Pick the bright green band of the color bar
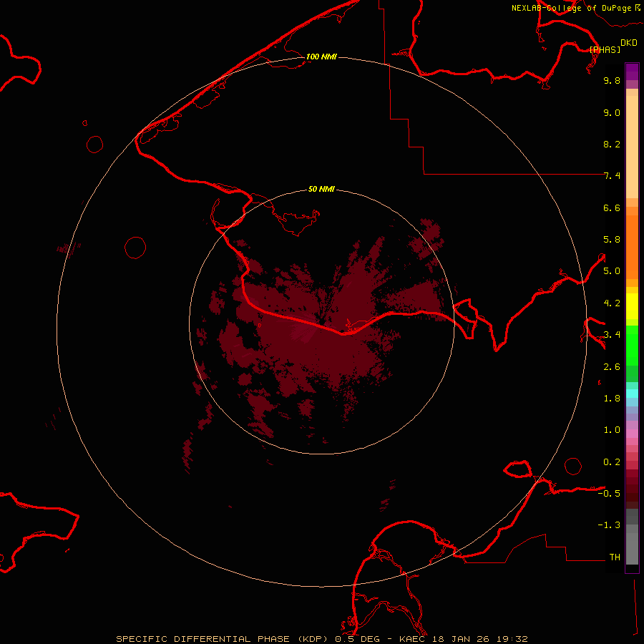The height and width of the screenshot is (644, 644). click(x=632, y=345)
